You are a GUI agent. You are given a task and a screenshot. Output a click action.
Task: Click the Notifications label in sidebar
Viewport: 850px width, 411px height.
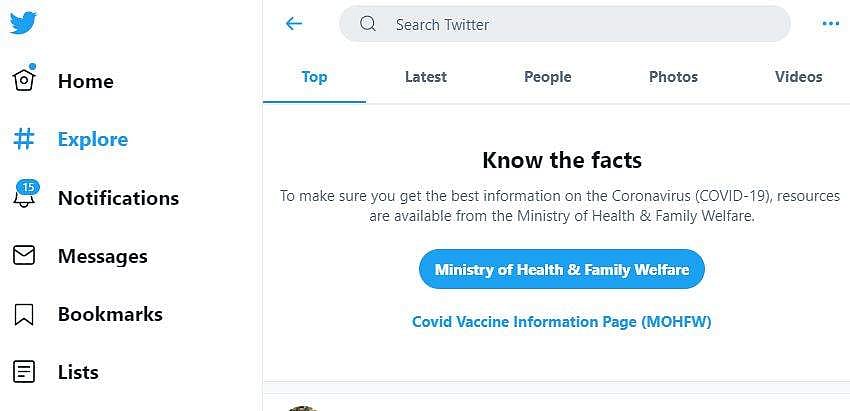coord(118,198)
